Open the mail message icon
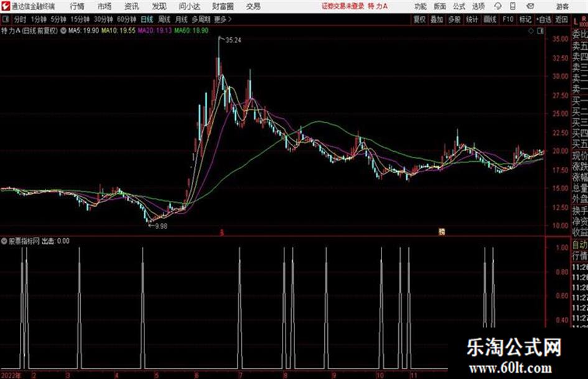 530,6
